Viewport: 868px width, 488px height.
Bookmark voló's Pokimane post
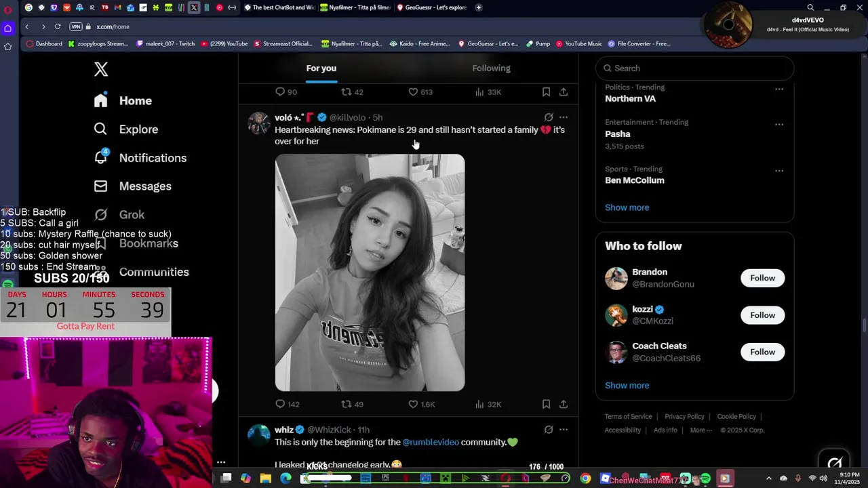pos(546,404)
